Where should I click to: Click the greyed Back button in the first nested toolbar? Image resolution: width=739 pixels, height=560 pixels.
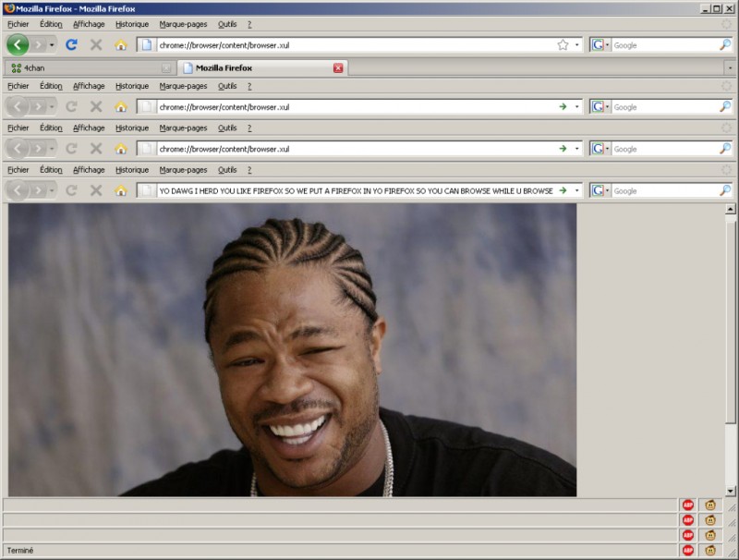(x=18, y=107)
